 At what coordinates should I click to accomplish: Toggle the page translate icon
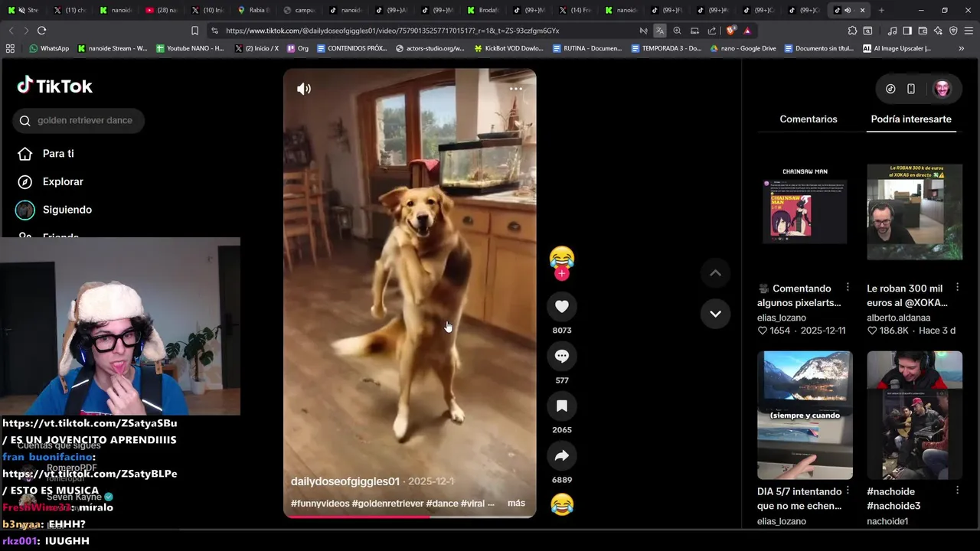(660, 31)
